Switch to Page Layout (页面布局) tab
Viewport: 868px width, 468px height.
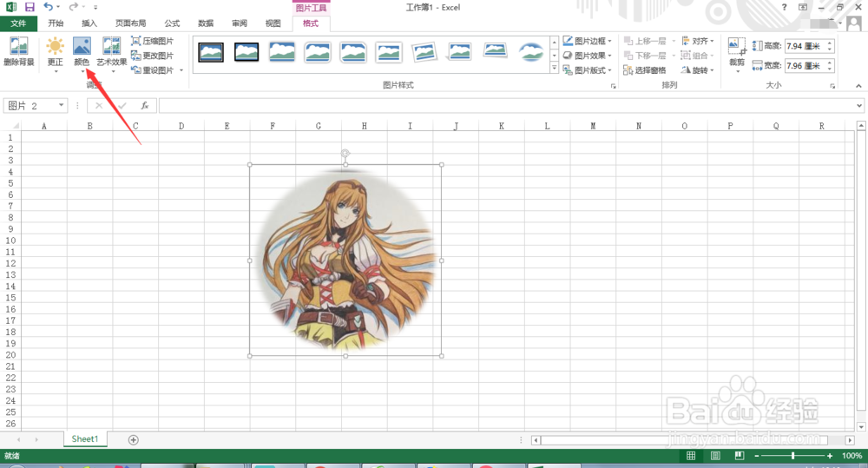click(131, 23)
